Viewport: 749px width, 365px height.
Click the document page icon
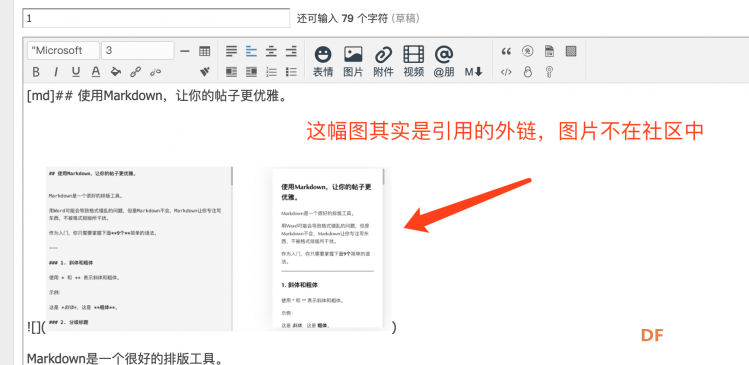click(549, 51)
